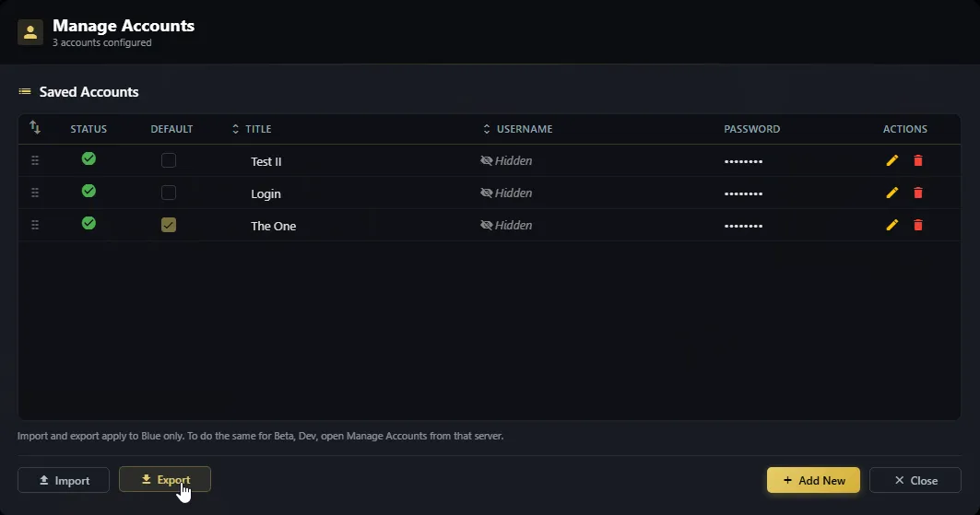Click the green status check for The One
Screen dimensions: 980x515
pos(89,223)
